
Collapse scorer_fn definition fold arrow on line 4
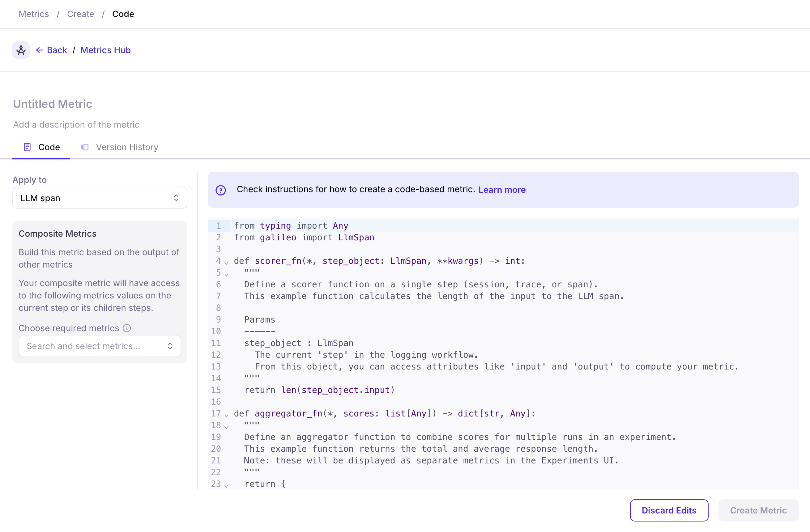click(x=226, y=263)
